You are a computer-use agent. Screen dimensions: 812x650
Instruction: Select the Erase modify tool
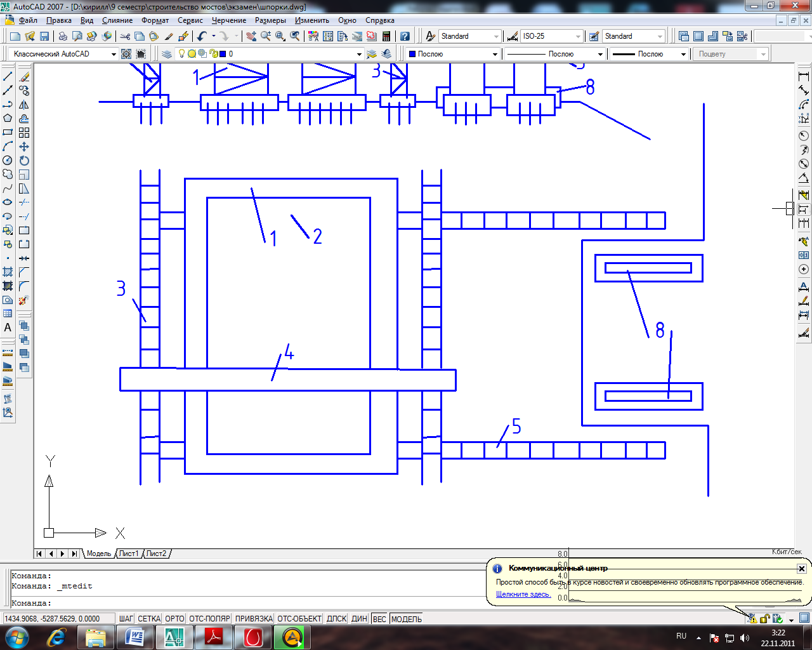(x=24, y=77)
